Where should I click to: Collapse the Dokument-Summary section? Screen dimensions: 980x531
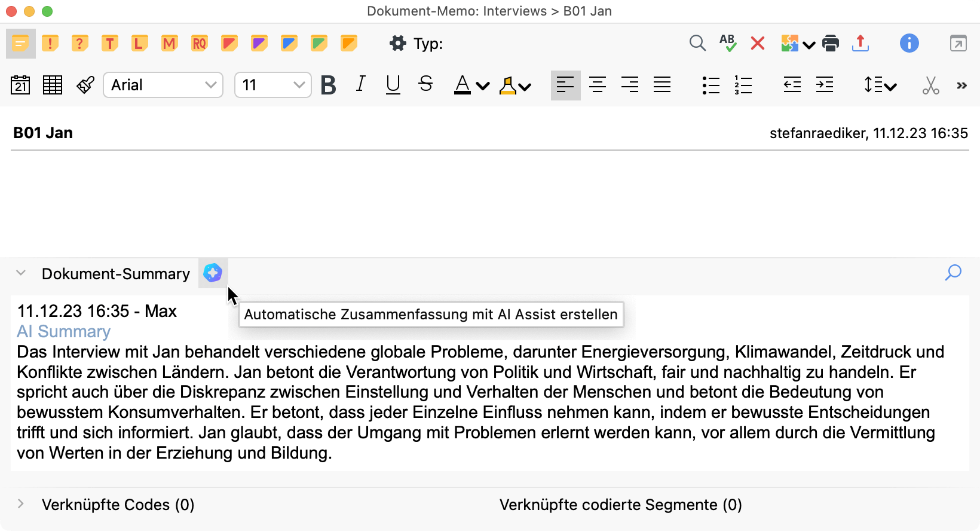(x=21, y=273)
